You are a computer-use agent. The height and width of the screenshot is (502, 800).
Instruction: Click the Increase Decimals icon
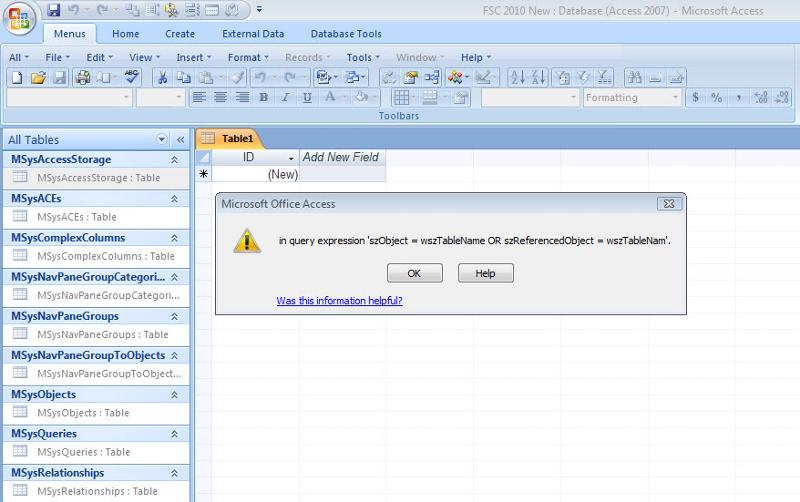(x=761, y=97)
